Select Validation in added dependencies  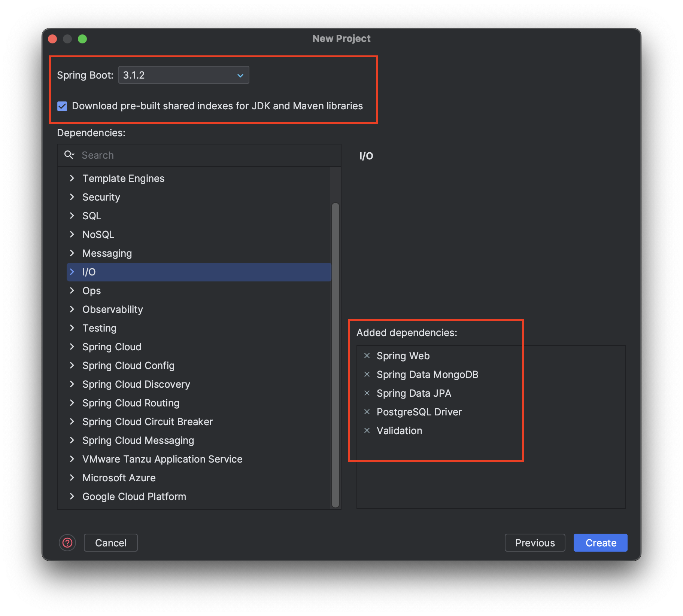click(399, 430)
